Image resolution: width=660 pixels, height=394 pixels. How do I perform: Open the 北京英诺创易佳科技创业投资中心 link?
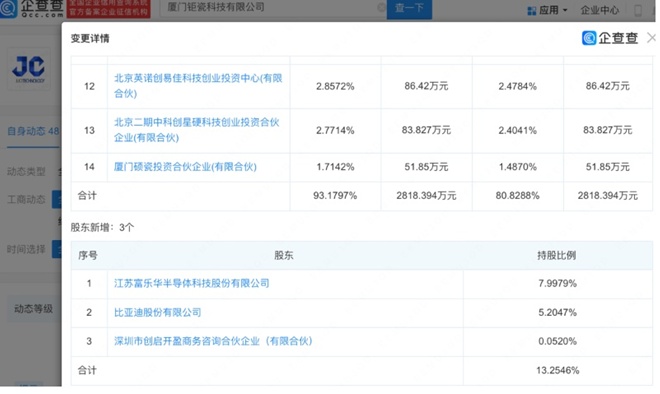coord(198,86)
